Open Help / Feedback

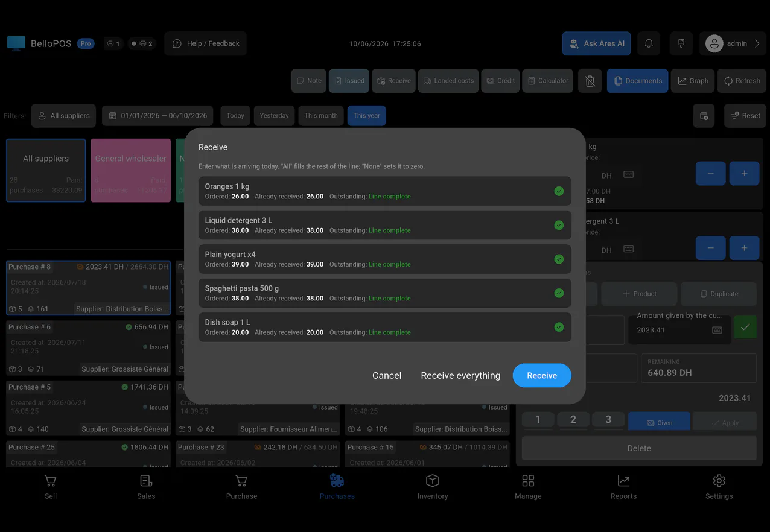click(x=206, y=43)
